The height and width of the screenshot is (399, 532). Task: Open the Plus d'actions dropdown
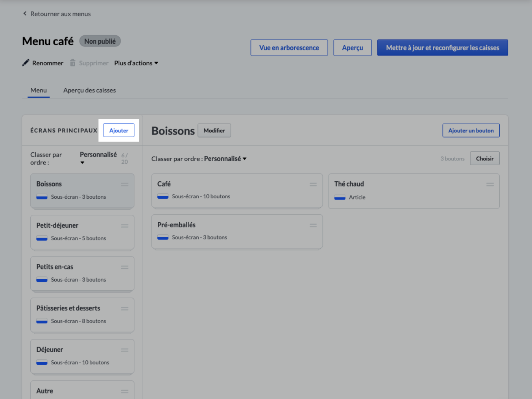pyautogui.click(x=136, y=63)
